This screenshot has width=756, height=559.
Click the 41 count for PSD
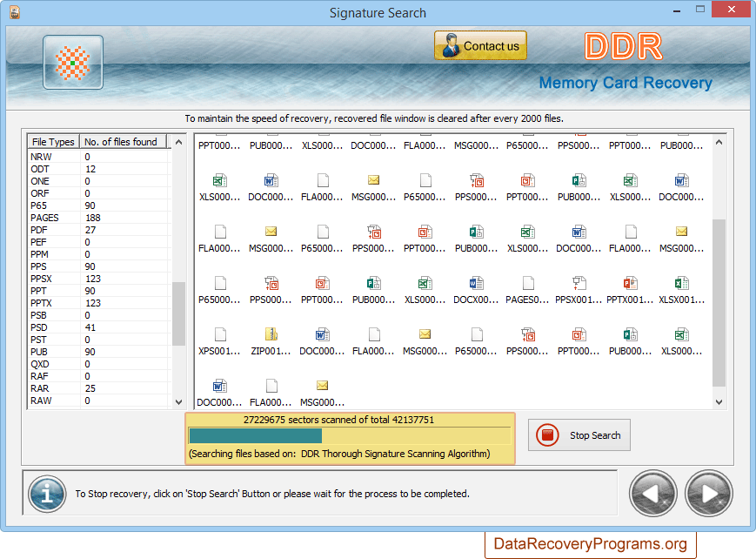[x=90, y=327]
